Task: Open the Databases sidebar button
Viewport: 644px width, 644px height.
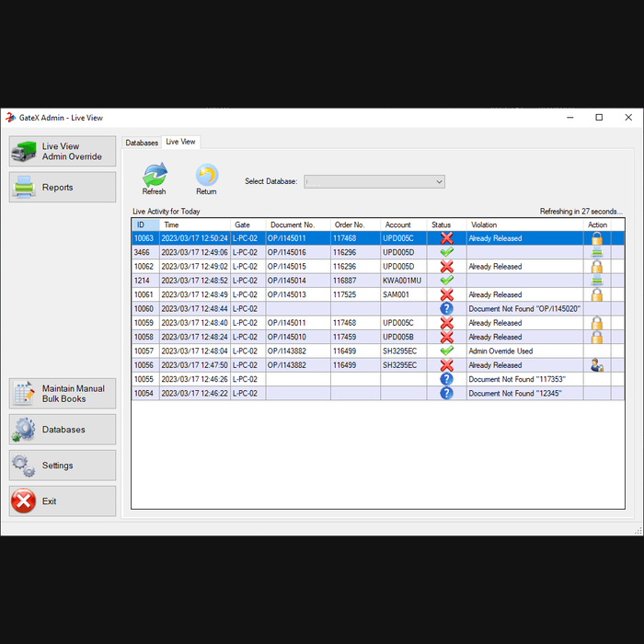Action: [x=63, y=430]
